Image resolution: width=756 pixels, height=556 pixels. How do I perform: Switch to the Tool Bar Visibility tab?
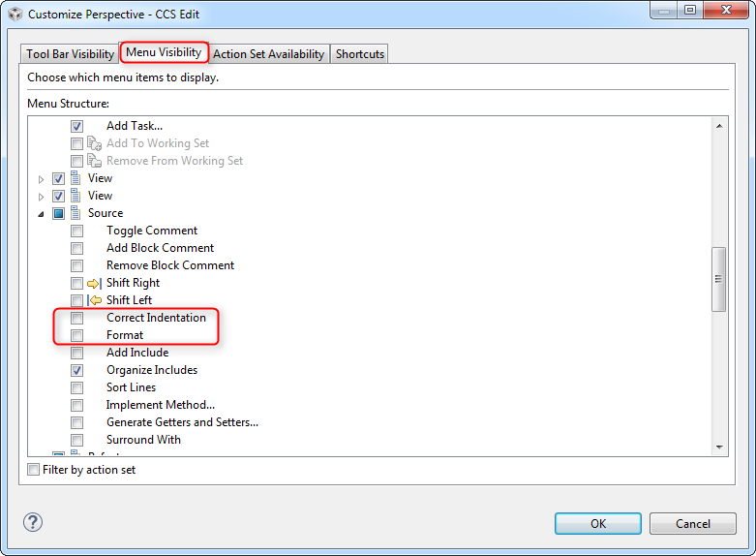pos(70,53)
